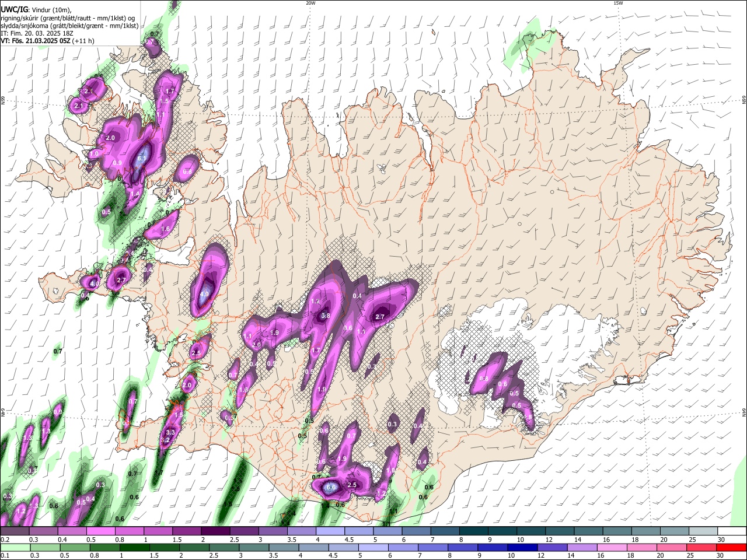747x560 pixels.
Task: Pick the dark blue swatch labeled 10, rain scale
Action: click(522, 548)
